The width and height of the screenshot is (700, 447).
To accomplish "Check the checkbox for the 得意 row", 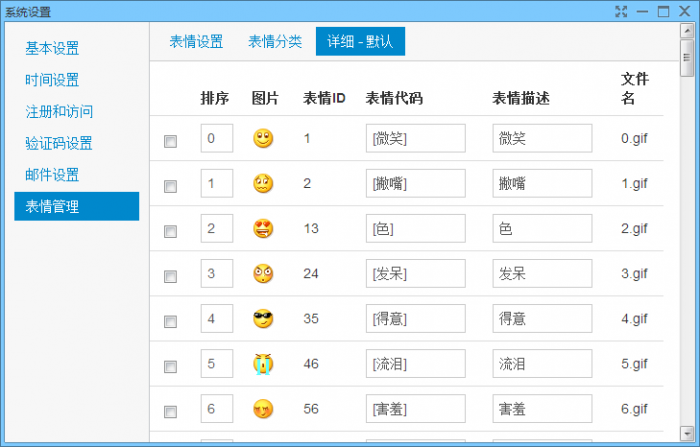I will pyautogui.click(x=171, y=322).
